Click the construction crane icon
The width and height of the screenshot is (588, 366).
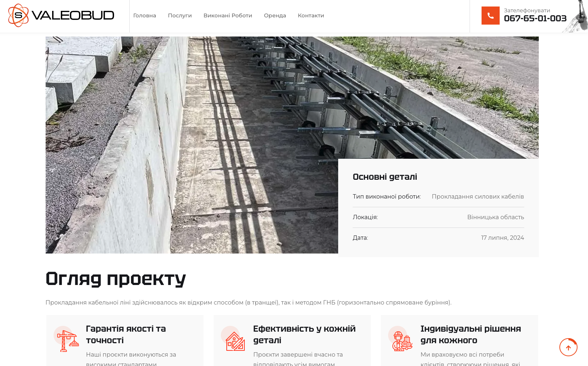tap(68, 341)
